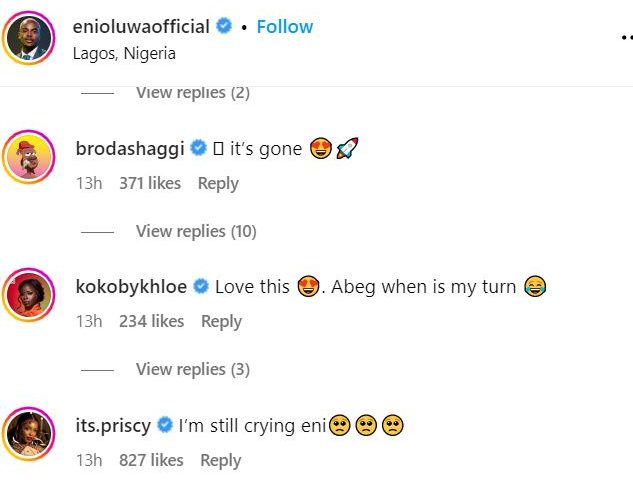Open the Lagos, Nigeria location

click(x=125, y=54)
